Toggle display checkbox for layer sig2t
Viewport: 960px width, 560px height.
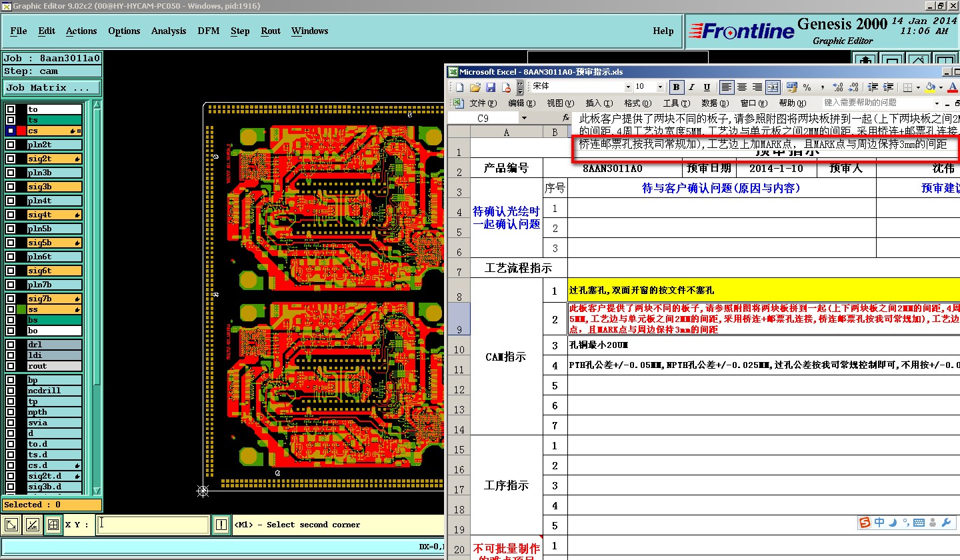[x=11, y=159]
